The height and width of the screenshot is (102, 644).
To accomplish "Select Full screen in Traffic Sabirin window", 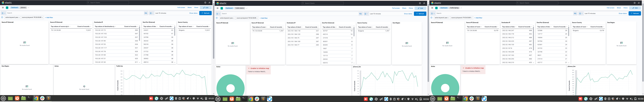I will [396, 8].
